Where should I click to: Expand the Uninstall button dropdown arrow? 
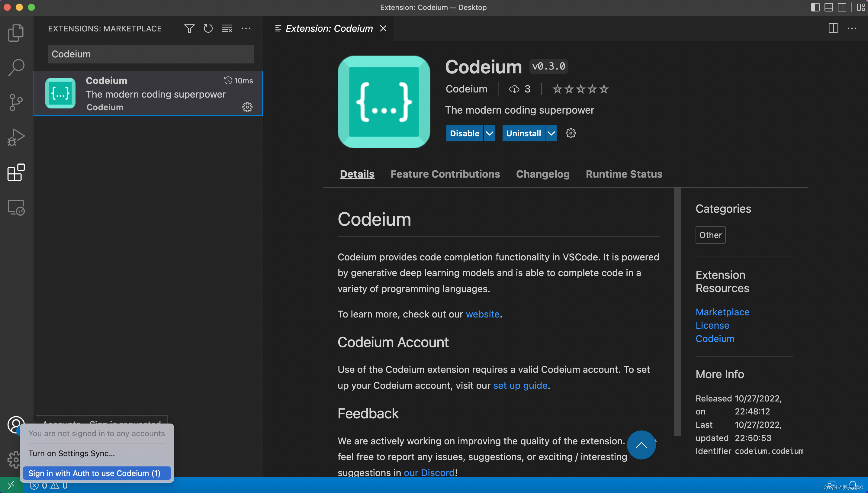coord(550,133)
